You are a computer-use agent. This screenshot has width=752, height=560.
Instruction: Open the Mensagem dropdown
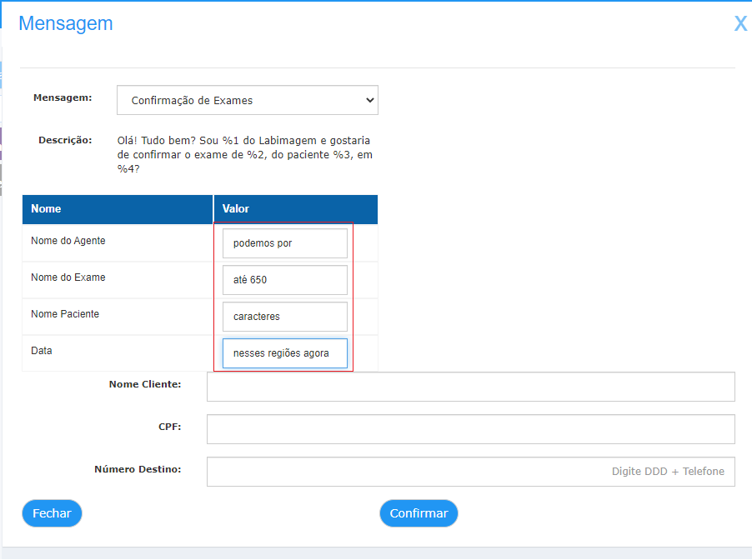(x=248, y=100)
